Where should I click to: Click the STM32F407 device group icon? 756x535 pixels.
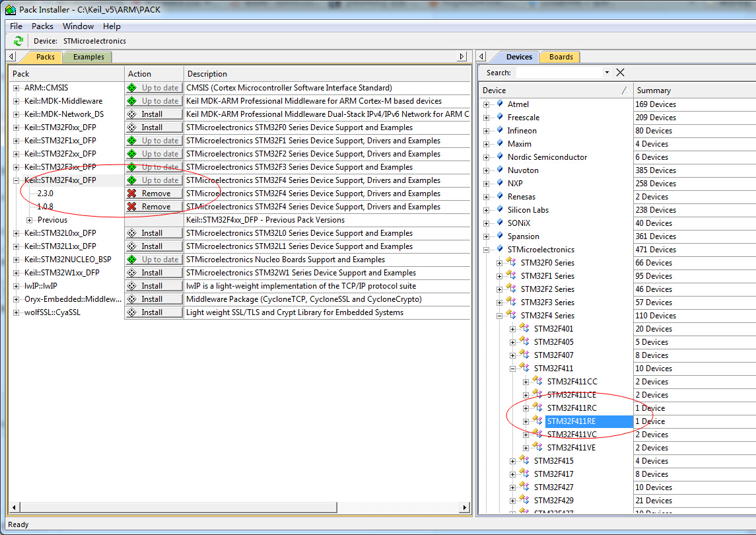(524, 355)
